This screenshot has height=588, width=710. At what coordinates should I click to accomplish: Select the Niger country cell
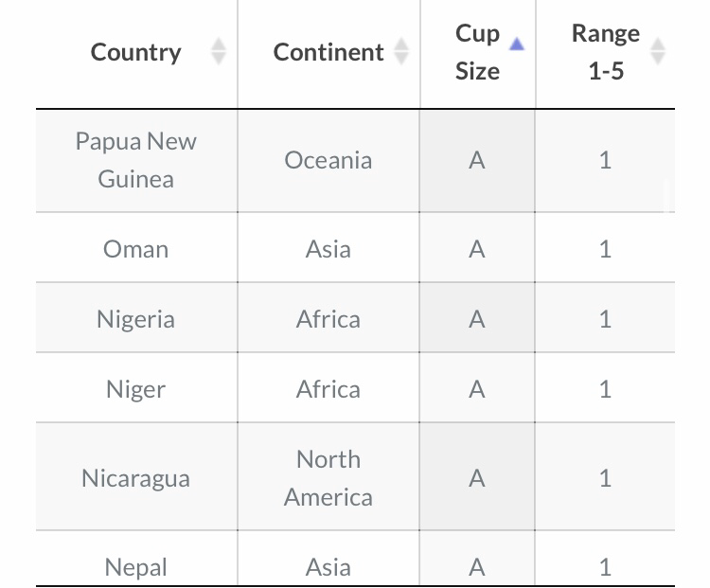click(135, 389)
